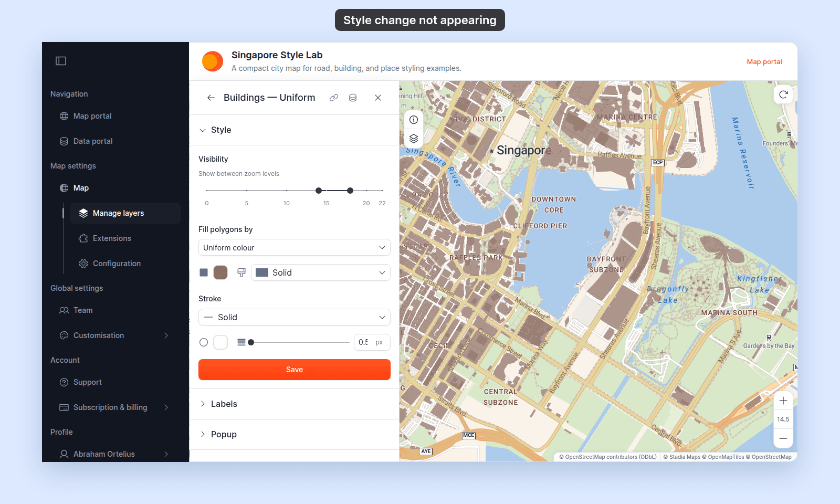The width and height of the screenshot is (840, 504).
Task: Open the Team settings item
Action: coord(114,310)
